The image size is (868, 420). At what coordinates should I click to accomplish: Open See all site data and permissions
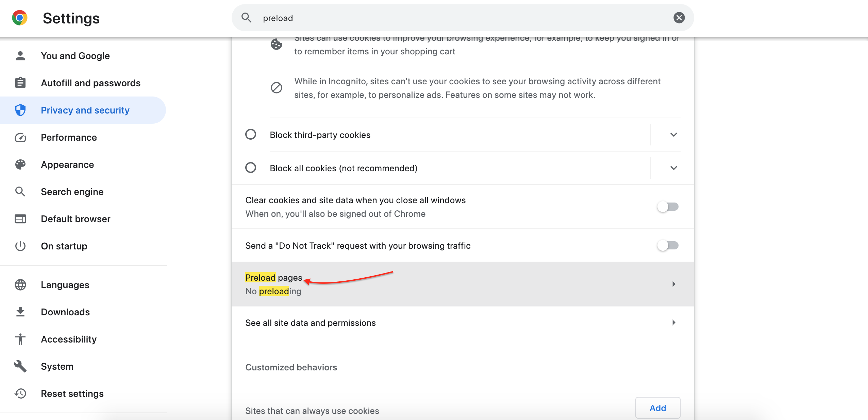(x=463, y=323)
